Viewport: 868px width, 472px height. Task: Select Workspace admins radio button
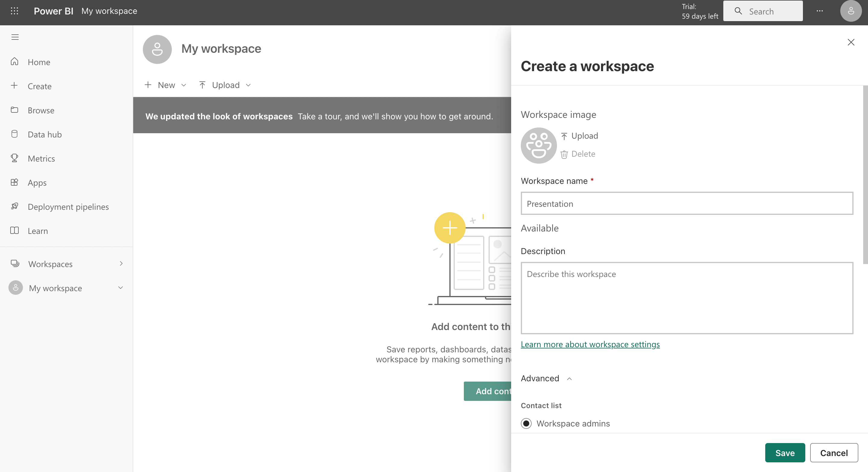point(526,423)
